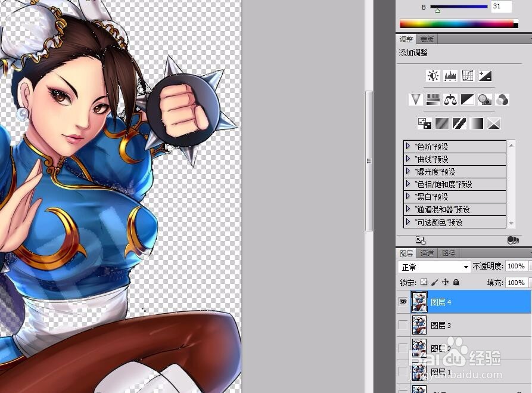532x393 pixels.
Task: Add a Levels adjustment layer
Action: coord(450,76)
